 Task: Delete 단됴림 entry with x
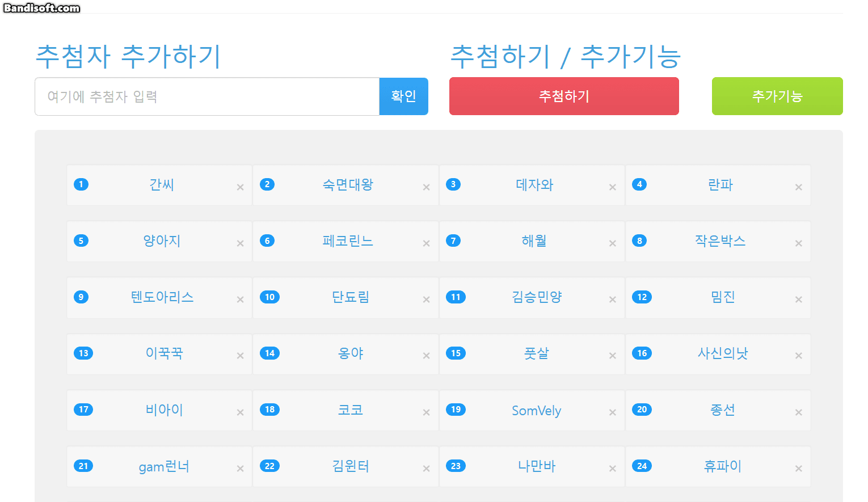point(426,299)
